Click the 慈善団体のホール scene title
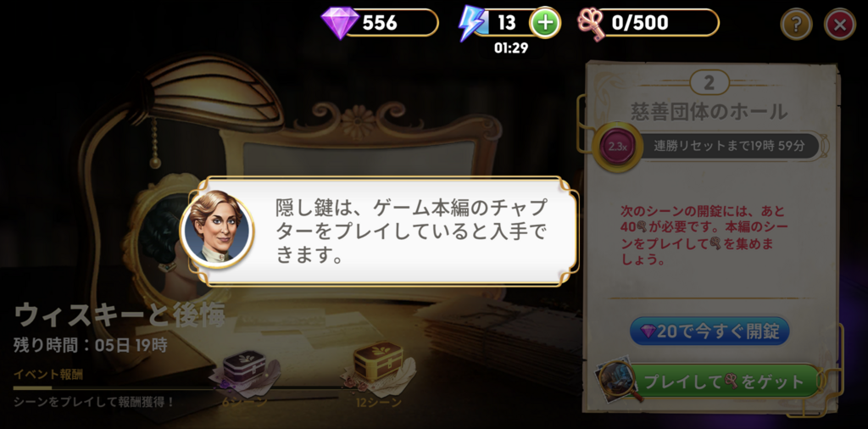Image resolution: width=868 pixels, height=429 pixels. 709,112
